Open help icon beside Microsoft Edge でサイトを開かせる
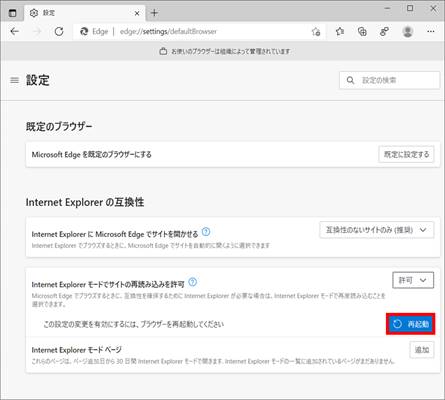The width and height of the screenshot is (445, 400). (x=206, y=231)
